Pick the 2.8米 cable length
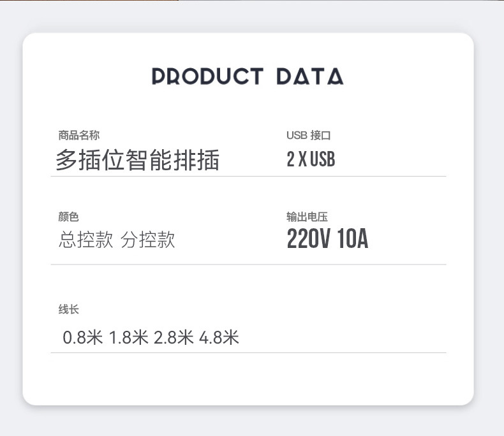 (x=174, y=337)
